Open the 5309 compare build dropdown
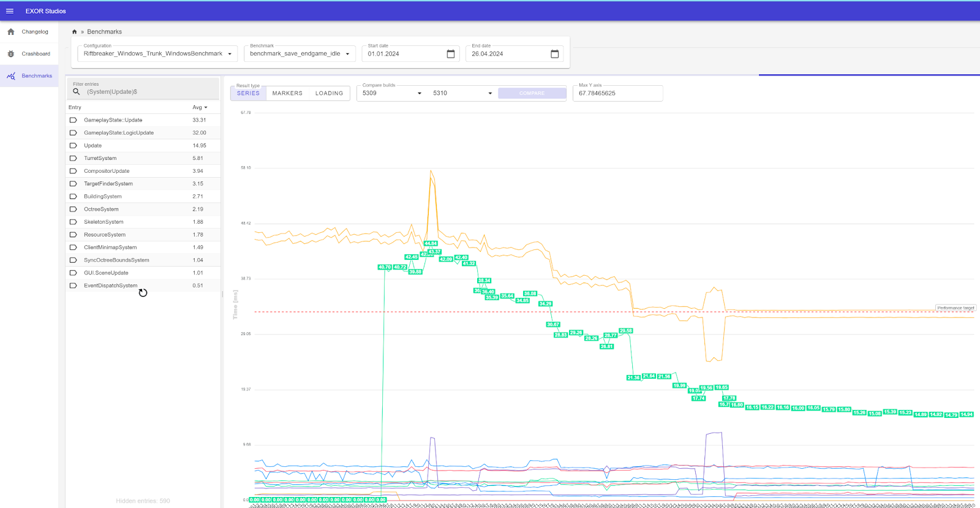The width and height of the screenshot is (980, 508). pos(420,93)
